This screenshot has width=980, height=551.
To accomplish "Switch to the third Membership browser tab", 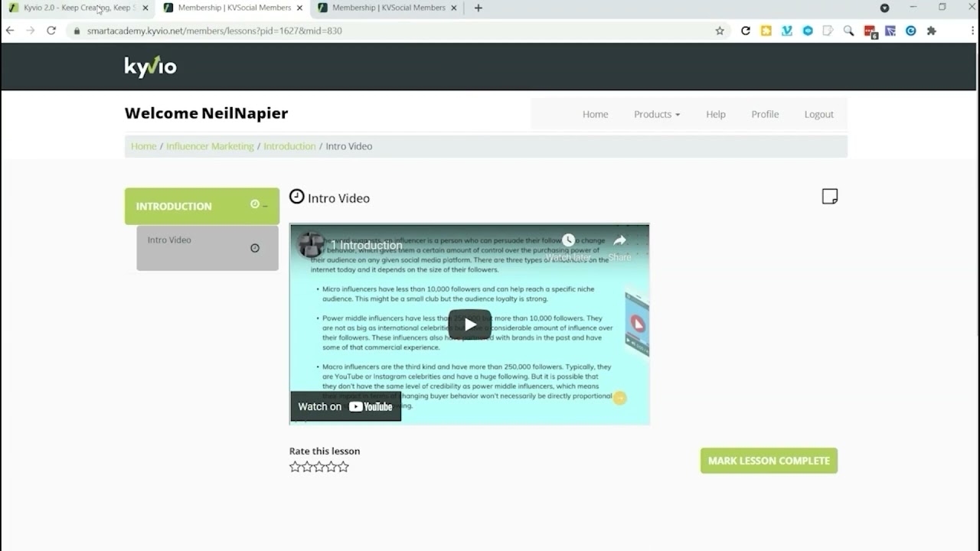I will (387, 8).
